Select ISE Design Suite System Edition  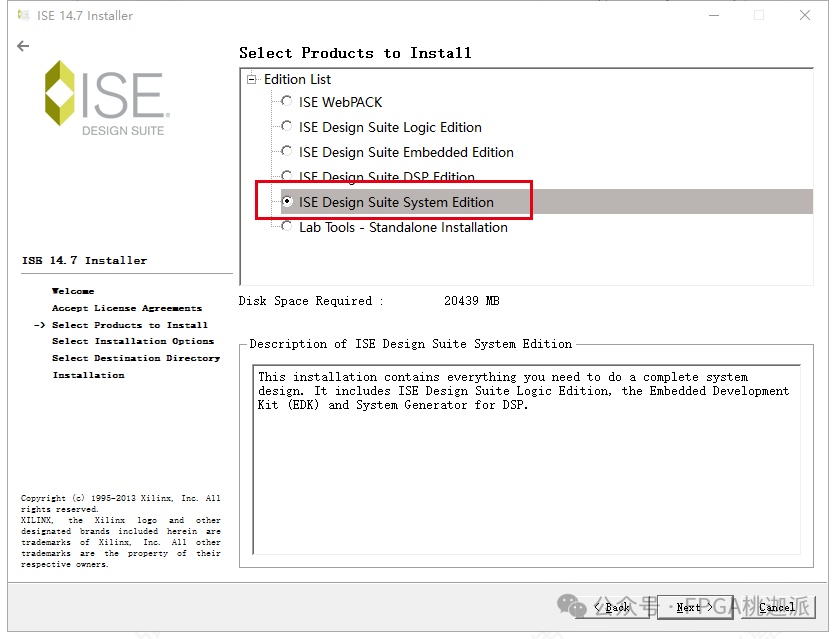pos(287,202)
